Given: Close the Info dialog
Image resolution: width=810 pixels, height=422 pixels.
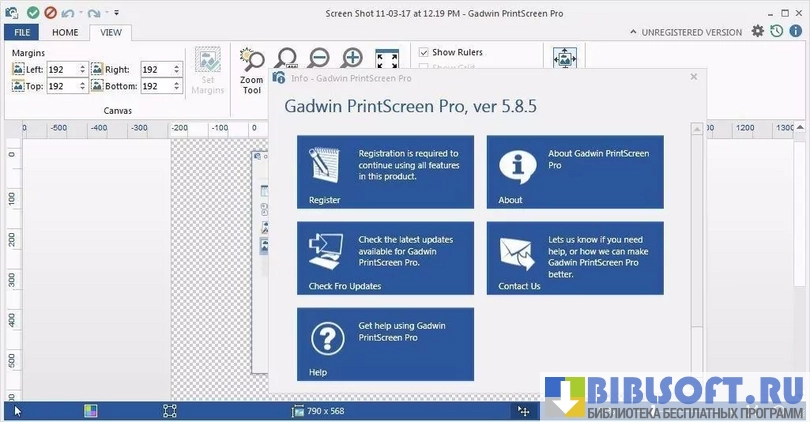Looking at the screenshot, I should pyautogui.click(x=694, y=77).
